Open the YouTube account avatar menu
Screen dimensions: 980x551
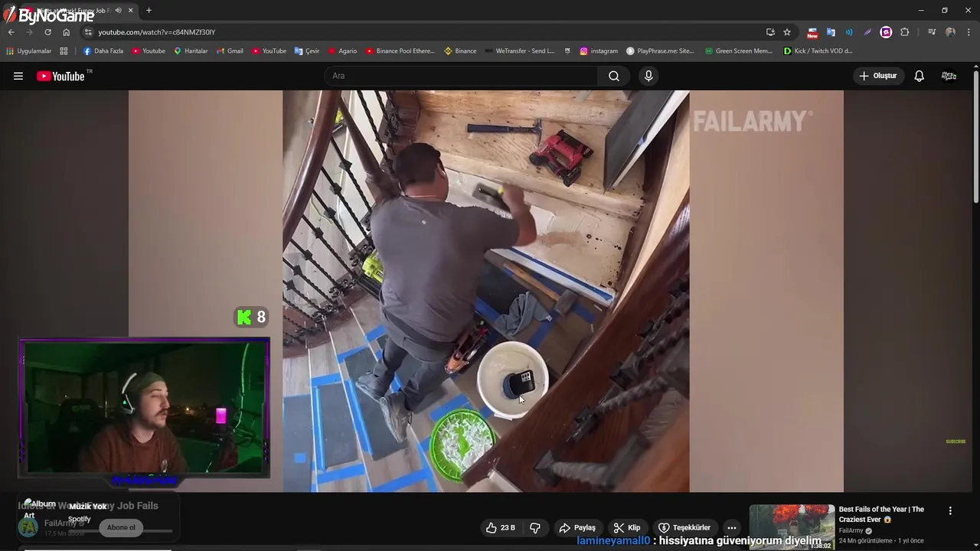[949, 76]
